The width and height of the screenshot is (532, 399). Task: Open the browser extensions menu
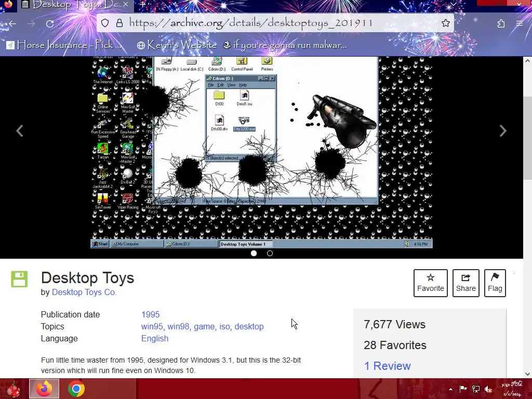pos(501,23)
